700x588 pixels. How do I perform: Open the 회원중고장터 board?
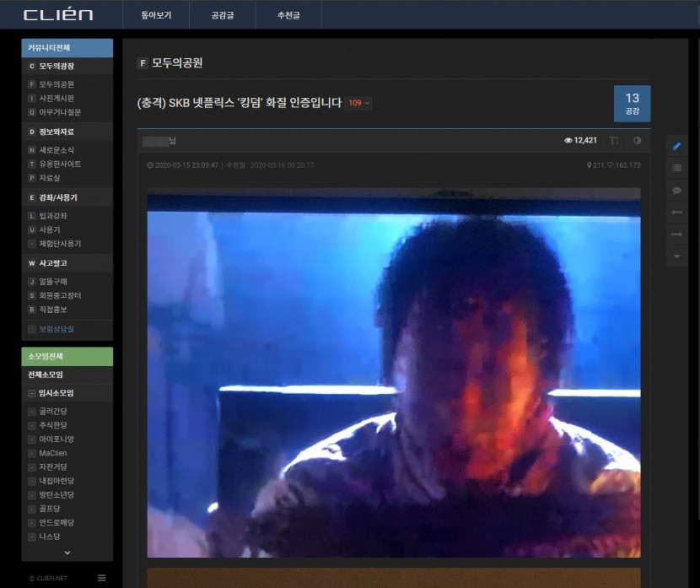click(x=60, y=295)
